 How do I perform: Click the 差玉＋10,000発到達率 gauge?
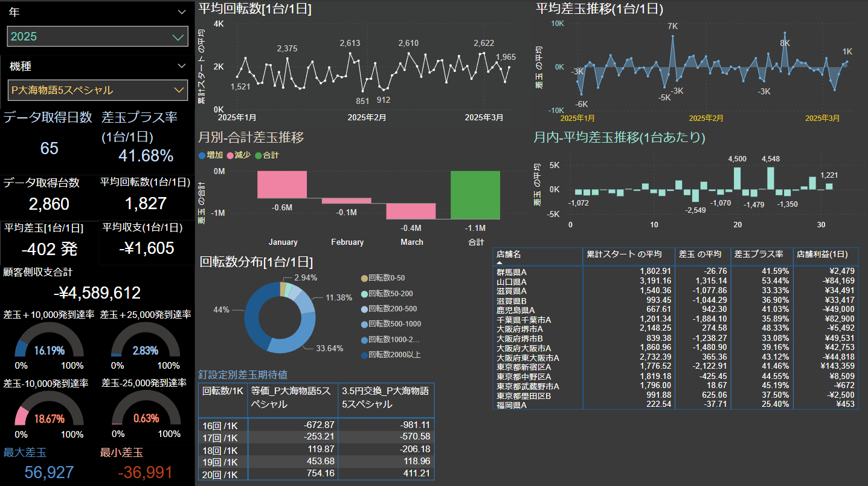point(50,345)
